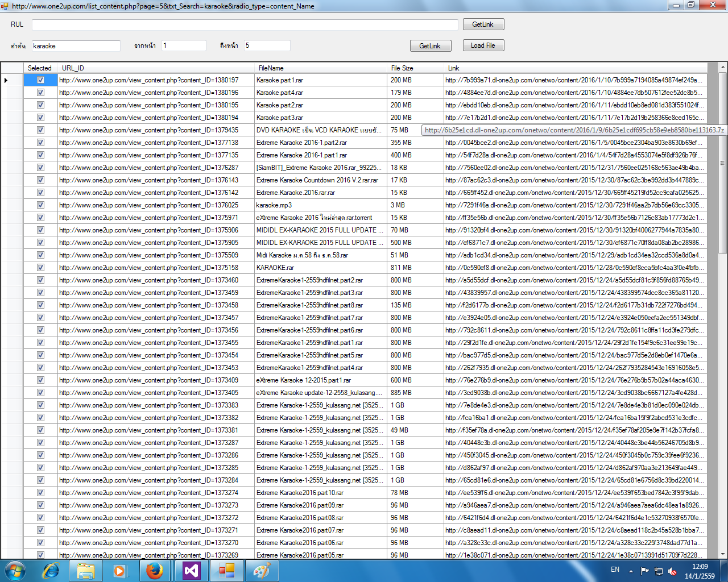Open Windows Explorer from the taskbar
Screen dimensions: 728x582
(86, 571)
